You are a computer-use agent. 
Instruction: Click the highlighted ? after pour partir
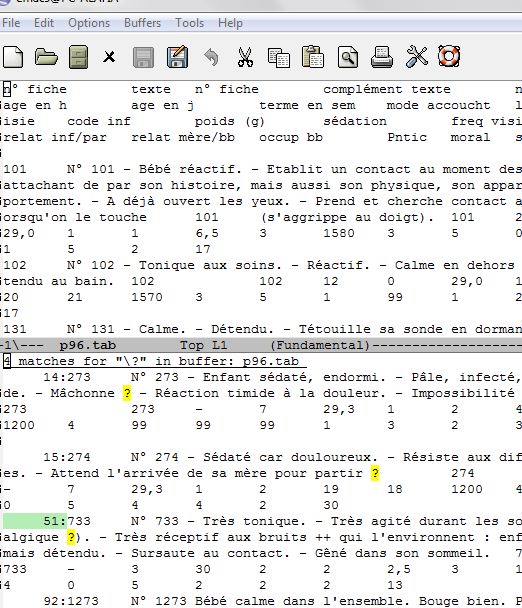point(375,473)
